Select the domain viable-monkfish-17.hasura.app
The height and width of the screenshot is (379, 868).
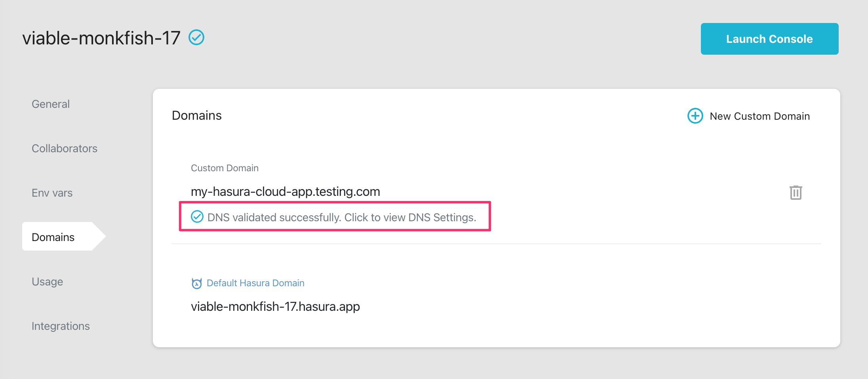275,306
